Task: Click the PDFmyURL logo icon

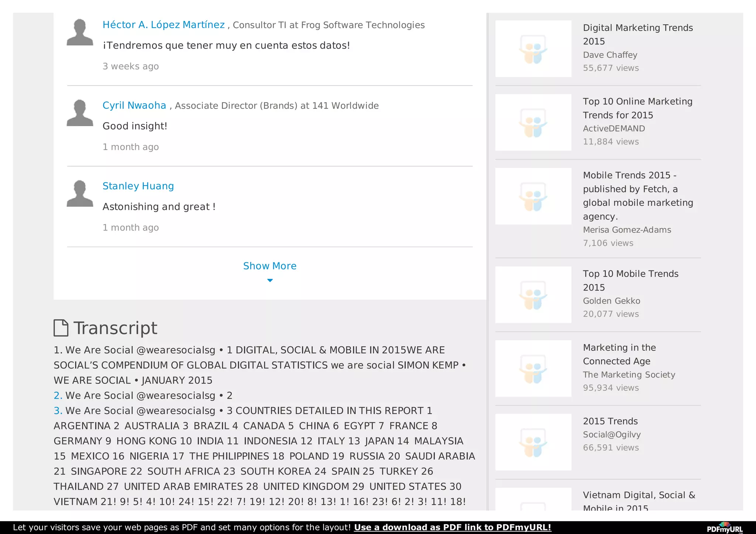Action: click(725, 528)
